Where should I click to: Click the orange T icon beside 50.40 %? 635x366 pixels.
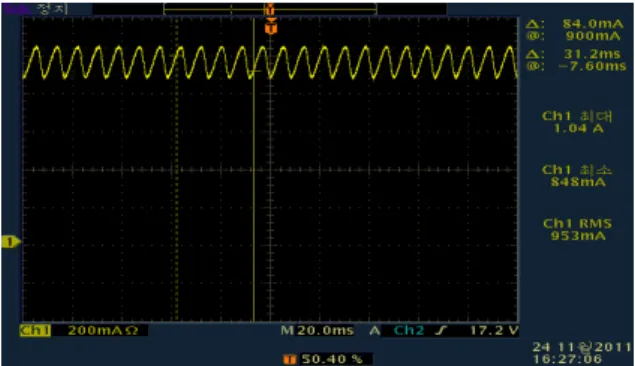click(x=289, y=359)
